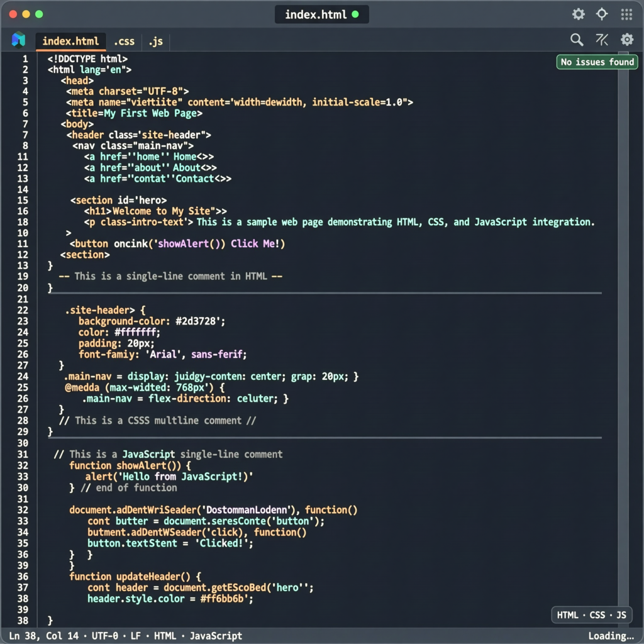Click the alert('Hello from JavaScript!') line

pyautogui.click(x=169, y=477)
